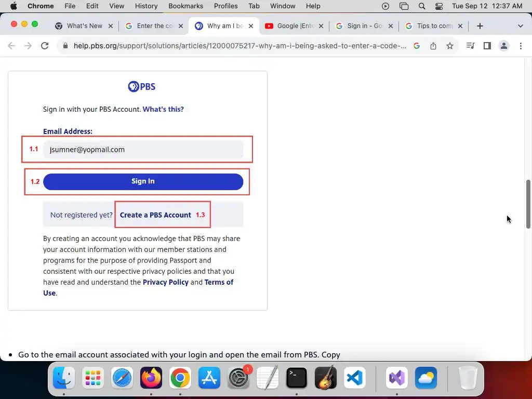Open Chrome from the Dock

click(x=180, y=378)
